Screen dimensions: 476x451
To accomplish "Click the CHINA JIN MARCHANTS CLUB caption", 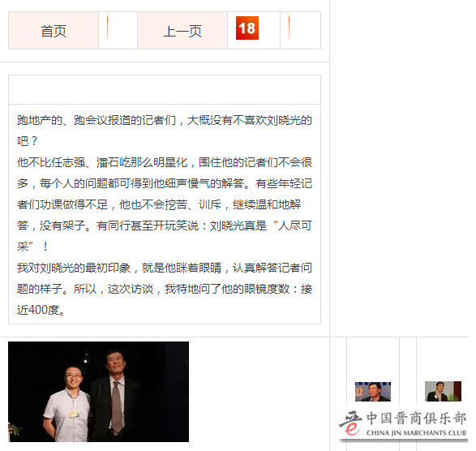I will click(416, 433).
